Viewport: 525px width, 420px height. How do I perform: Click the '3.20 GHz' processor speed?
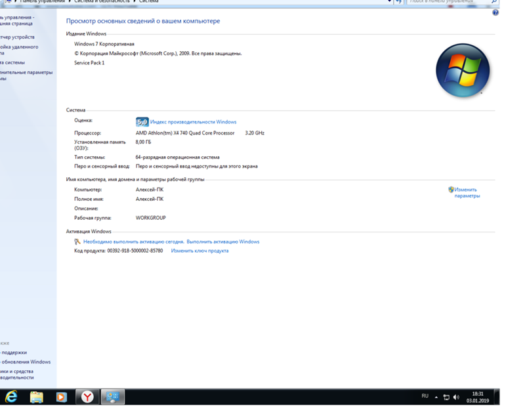[255, 133]
